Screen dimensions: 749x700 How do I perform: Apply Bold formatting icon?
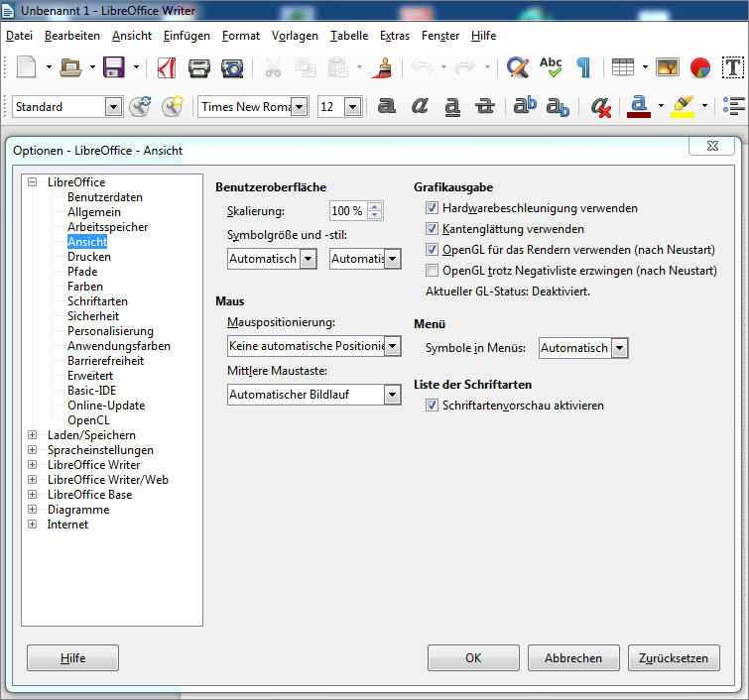coord(387,106)
